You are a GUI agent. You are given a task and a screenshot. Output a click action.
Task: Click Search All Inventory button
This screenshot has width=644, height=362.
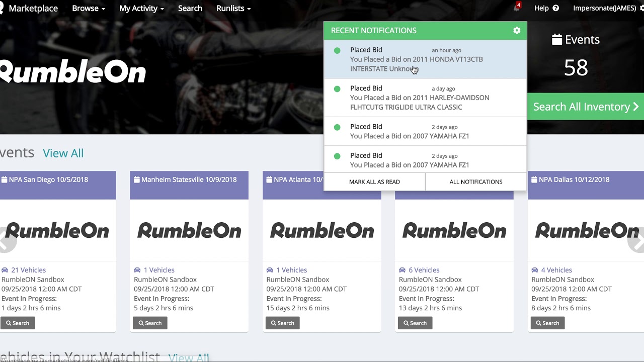point(586,107)
